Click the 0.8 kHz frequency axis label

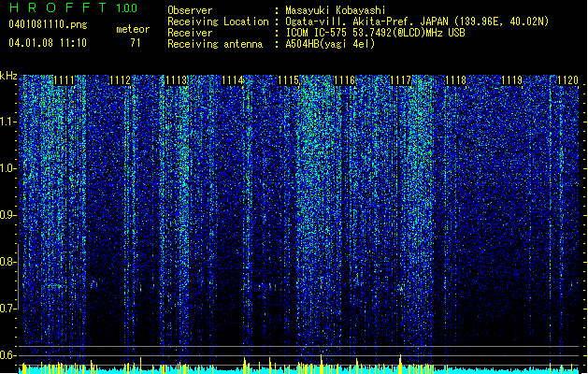8,262
